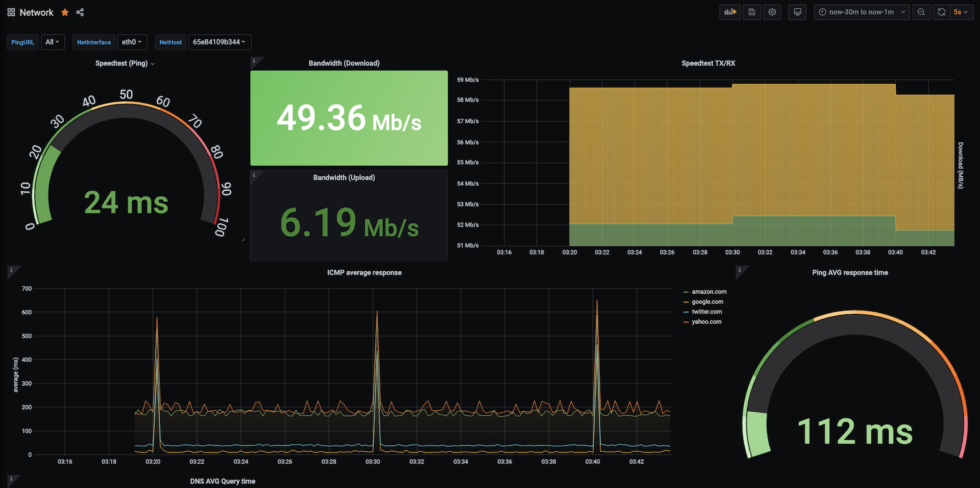
Task: Click the 49.36 Mb/s download value
Action: tap(349, 118)
